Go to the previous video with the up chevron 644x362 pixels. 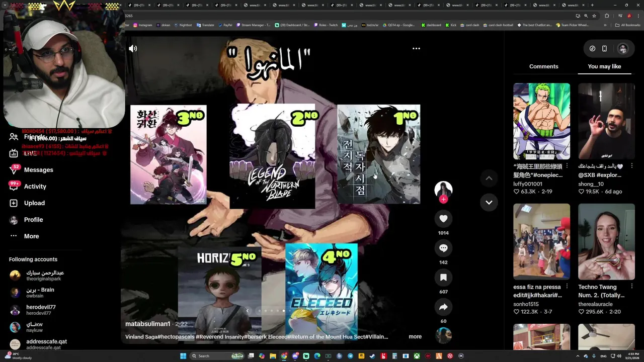click(x=489, y=178)
